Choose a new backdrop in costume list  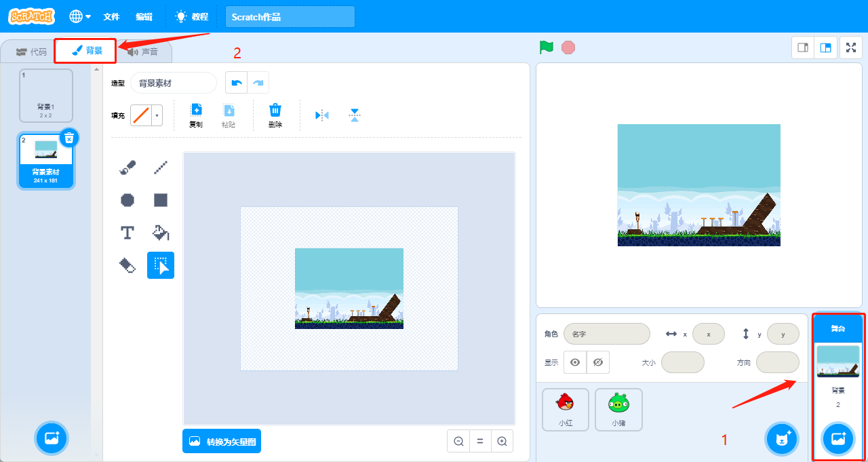[x=52, y=438]
